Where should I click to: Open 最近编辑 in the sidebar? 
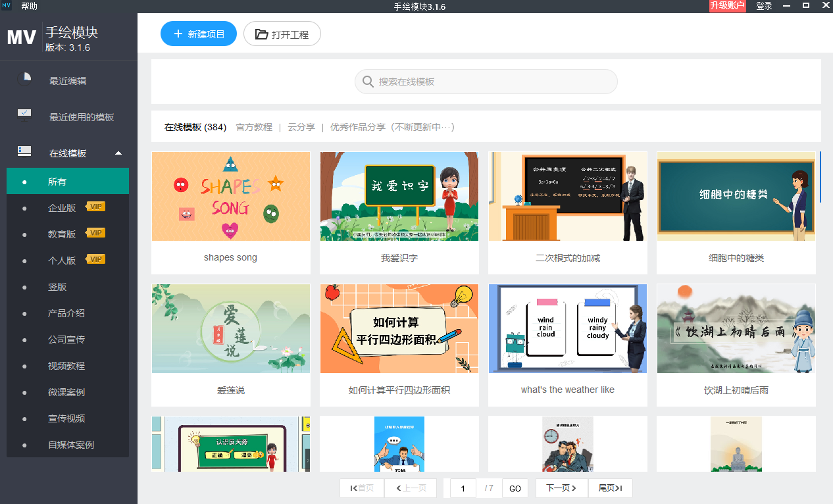click(x=68, y=80)
